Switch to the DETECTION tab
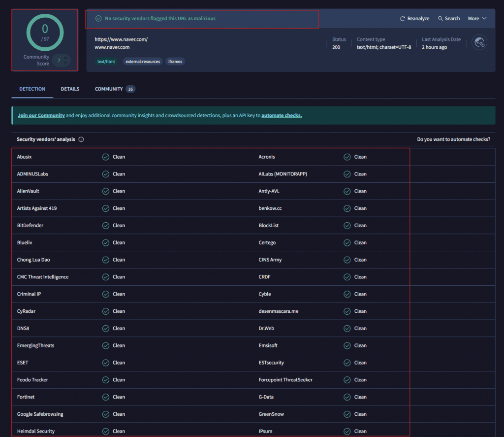This screenshot has height=437, width=504. point(32,89)
